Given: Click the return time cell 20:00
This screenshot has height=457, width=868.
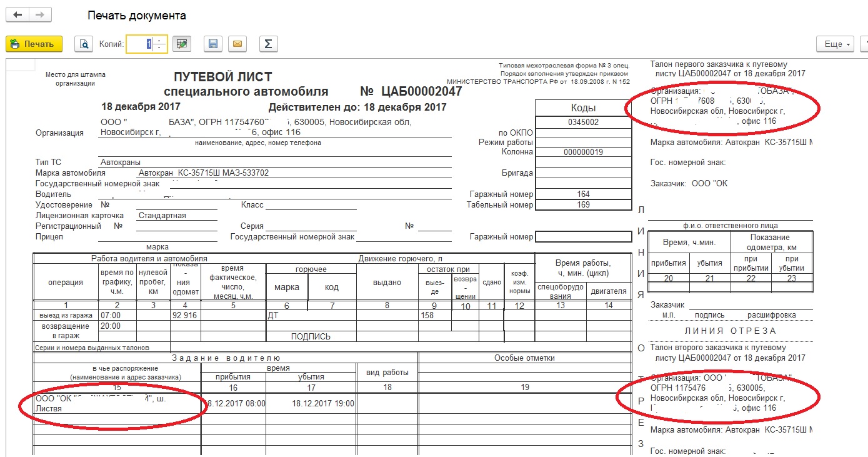Looking at the screenshot, I should [117, 326].
